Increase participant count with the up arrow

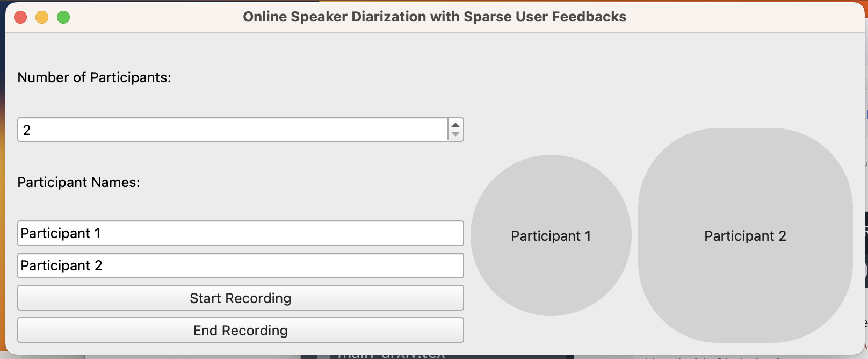coord(455,125)
